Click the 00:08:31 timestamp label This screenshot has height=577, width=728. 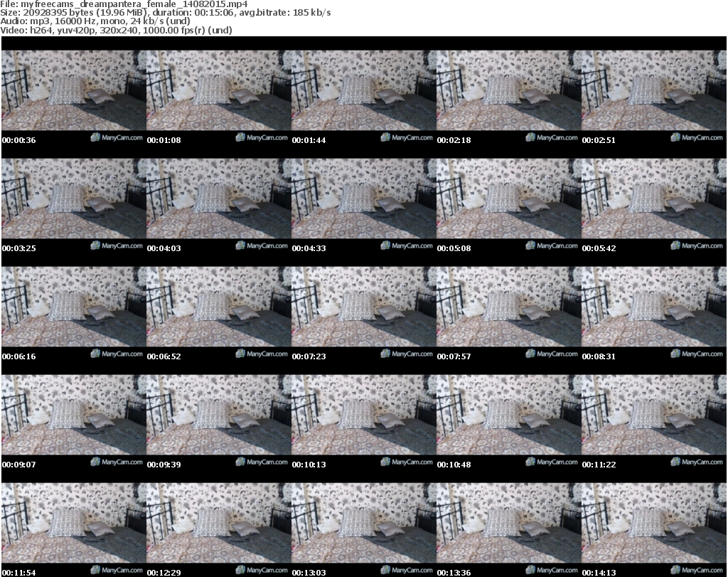[599, 356]
